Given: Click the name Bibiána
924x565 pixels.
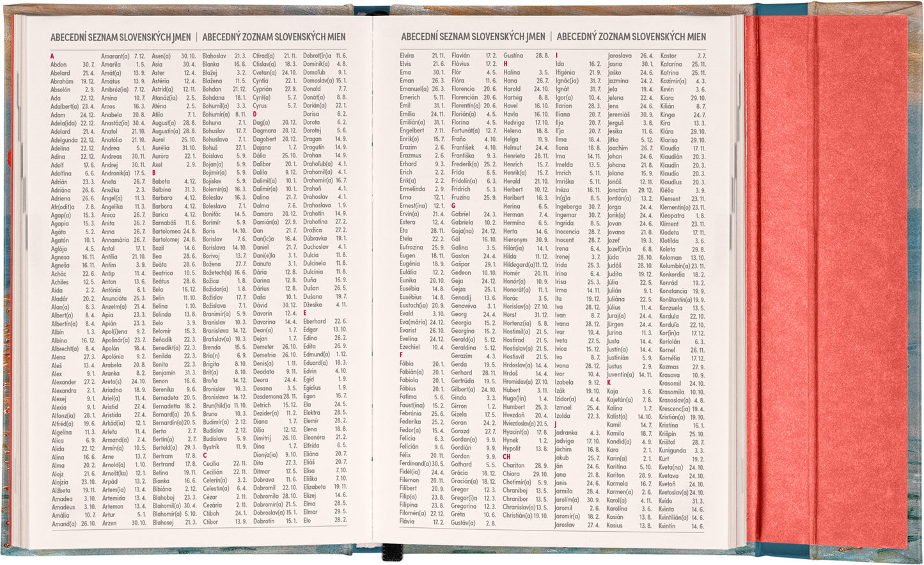Looking at the screenshot, I should coord(161,490).
